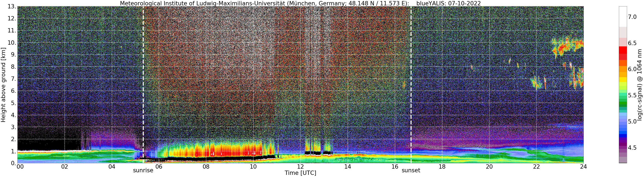Click the height axis tick label 5.
The width and height of the screenshot is (644, 177).
coord(13,103)
